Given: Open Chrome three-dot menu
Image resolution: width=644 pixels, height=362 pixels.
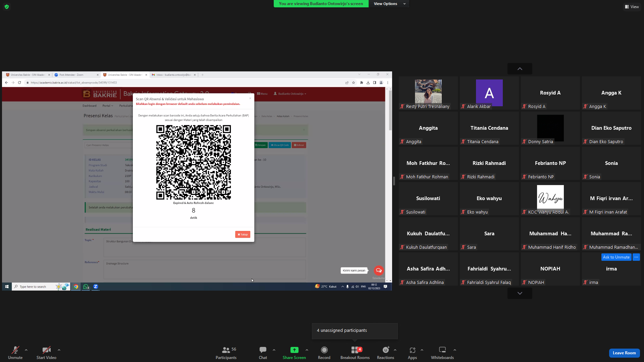Looking at the screenshot, I should [x=388, y=82].
